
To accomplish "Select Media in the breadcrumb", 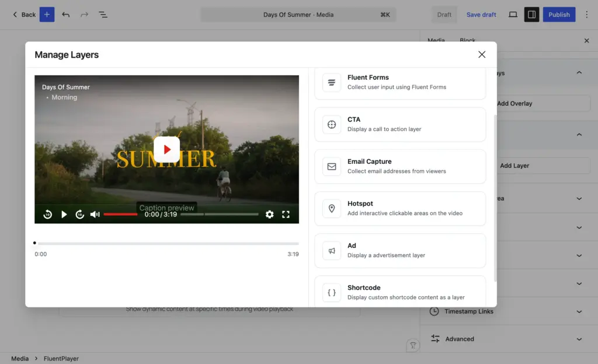I will 20,359.
